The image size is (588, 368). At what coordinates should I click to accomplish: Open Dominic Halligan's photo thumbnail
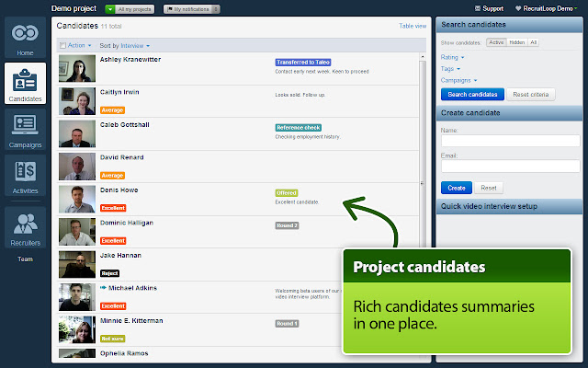coord(77,232)
